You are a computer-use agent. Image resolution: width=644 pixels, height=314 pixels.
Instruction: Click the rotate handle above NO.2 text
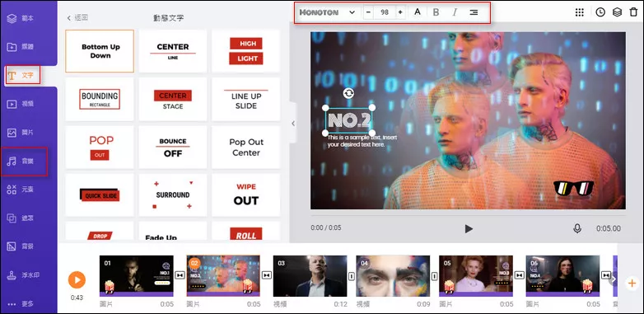[x=348, y=93]
